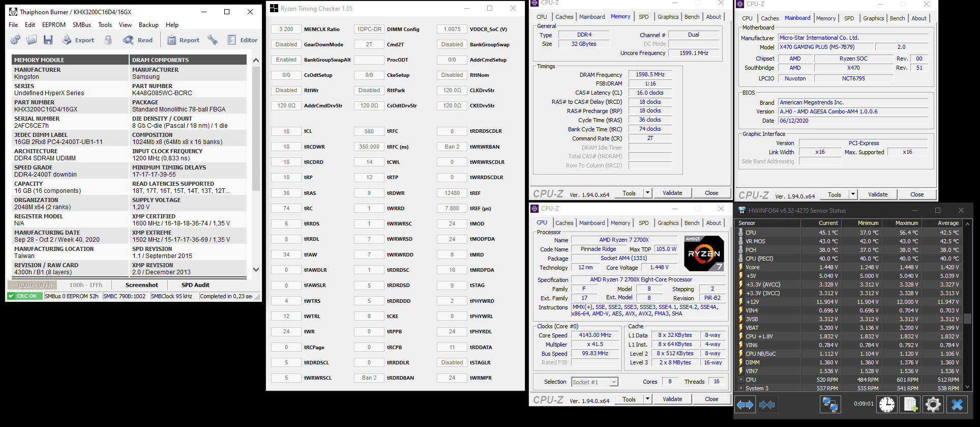
Task: Open the Help menu in Thaiphoon Burner
Action: coord(172,25)
